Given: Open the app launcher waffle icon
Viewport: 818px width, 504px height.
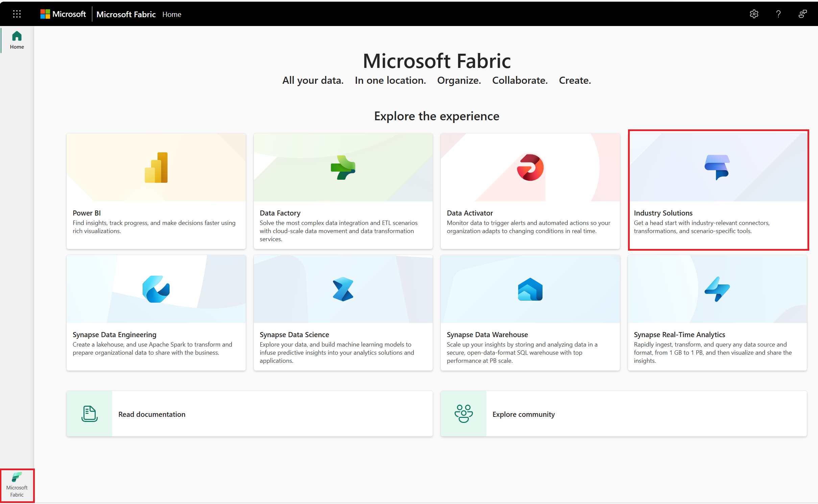Looking at the screenshot, I should [x=17, y=14].
